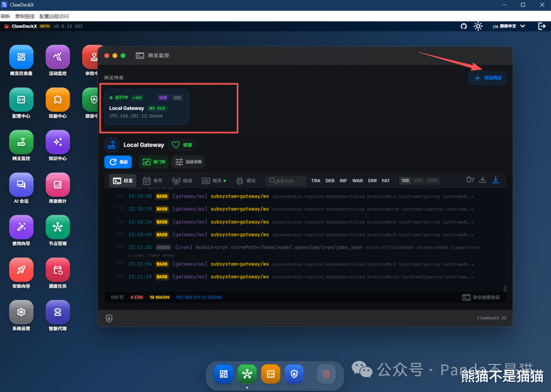Image resolution: width=551 pixels, height=392 pixels.
Task: Open the GitHub icon in top bar
Action: point(464,27)
